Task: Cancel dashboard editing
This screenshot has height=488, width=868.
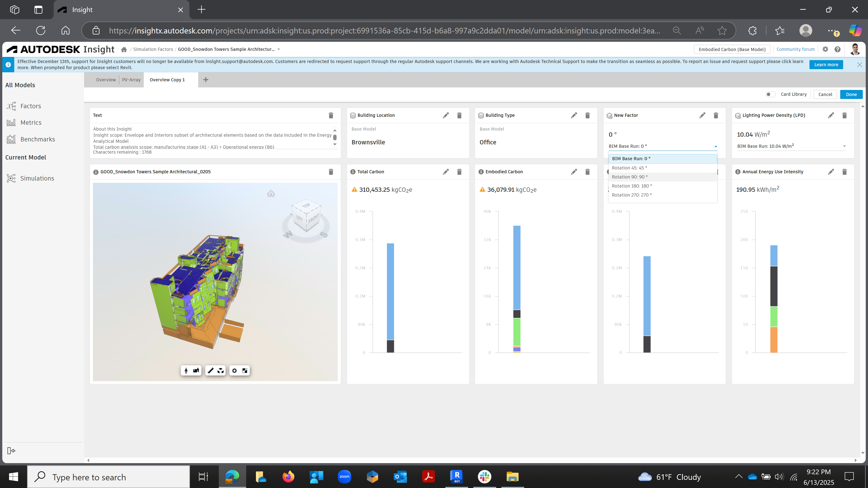Action: [x=825, y=94]
